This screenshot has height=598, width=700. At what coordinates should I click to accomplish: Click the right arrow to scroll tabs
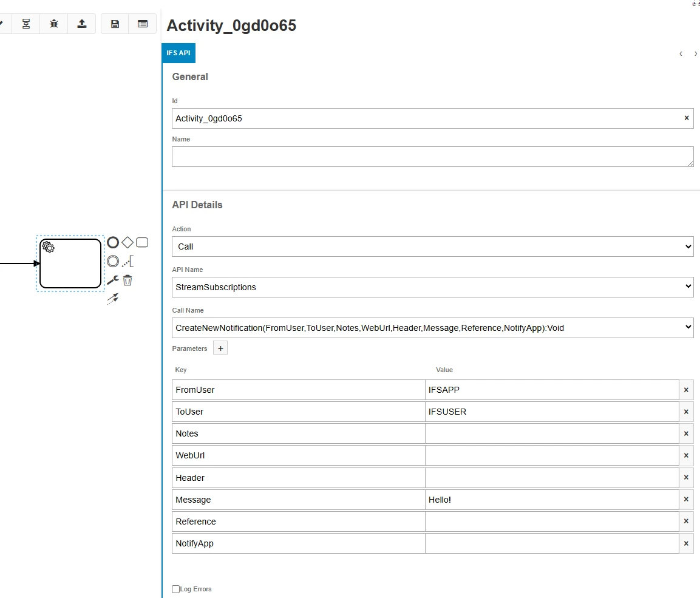(x=696, y=53)
